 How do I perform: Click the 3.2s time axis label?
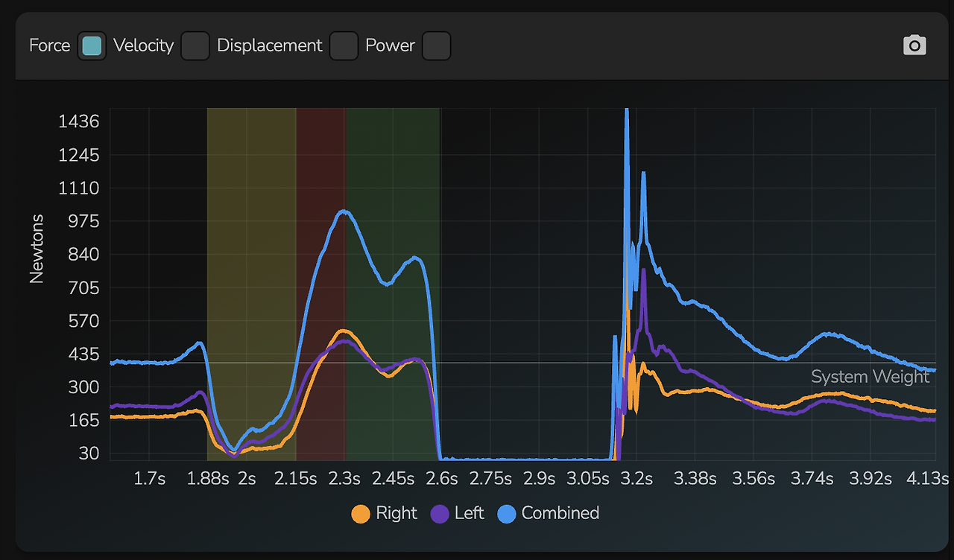pyautogui.click(x=636, y=478)
